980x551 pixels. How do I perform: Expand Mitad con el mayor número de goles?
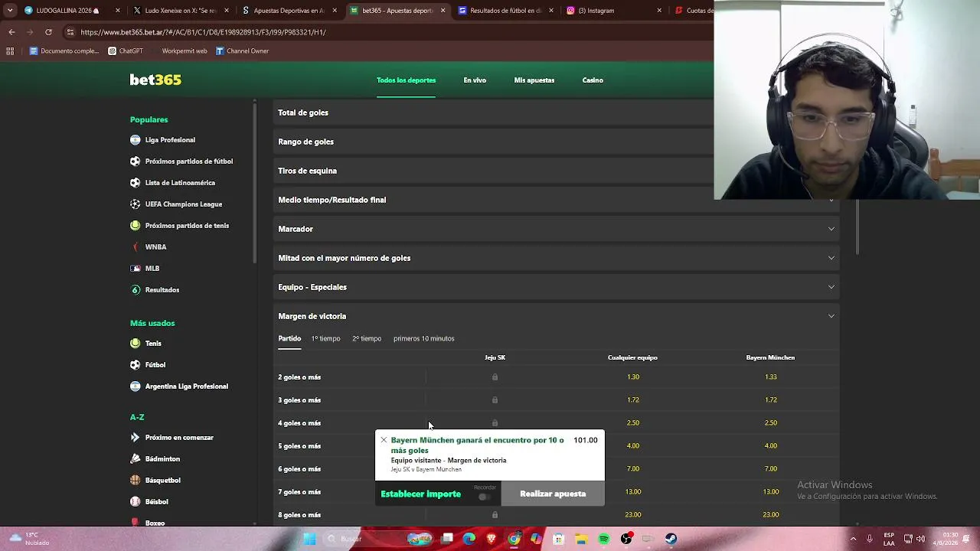557,258
